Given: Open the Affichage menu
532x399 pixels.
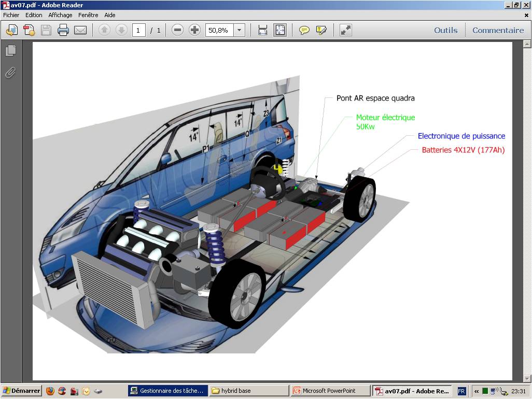Looking at the screenshot, I should (60, 15).
